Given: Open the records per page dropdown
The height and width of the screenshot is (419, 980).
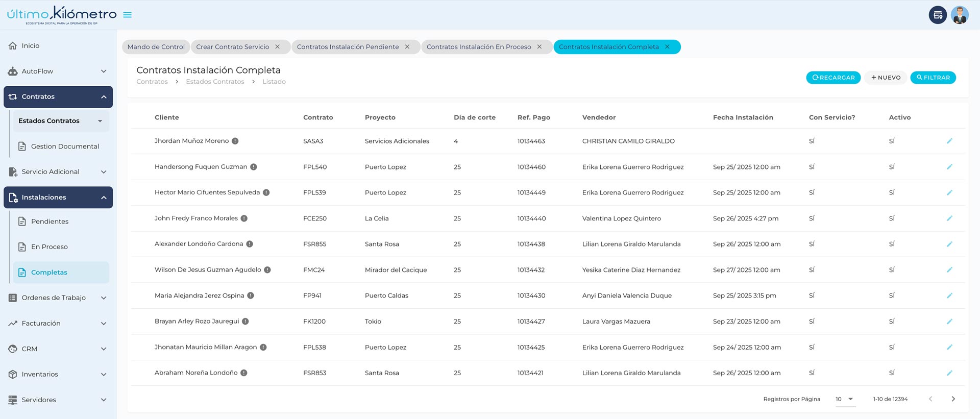Looking at the screenshot, I should pos(845,399).
